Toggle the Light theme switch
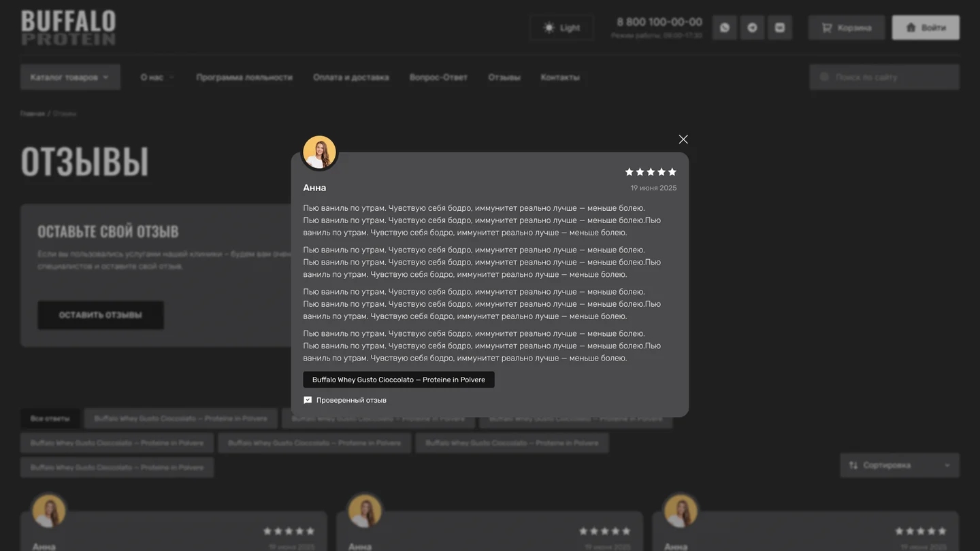 (x=561, y=28)
